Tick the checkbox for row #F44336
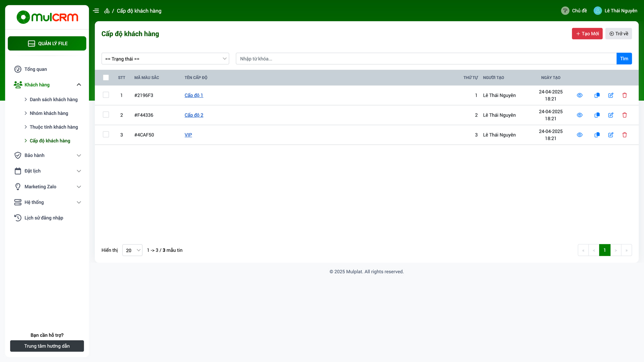 click(x=106, y=115)
